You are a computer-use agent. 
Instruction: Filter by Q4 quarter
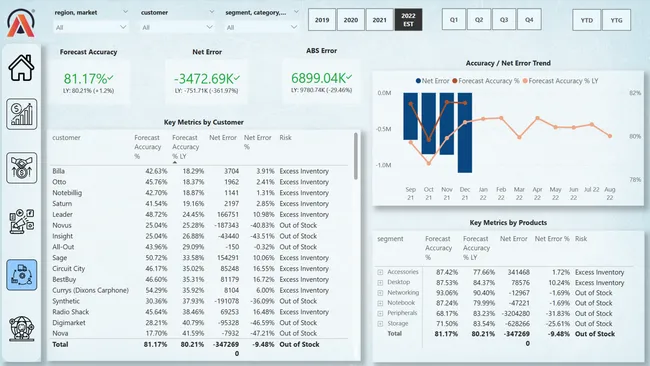pyautogui.click(x=529, y=19)
